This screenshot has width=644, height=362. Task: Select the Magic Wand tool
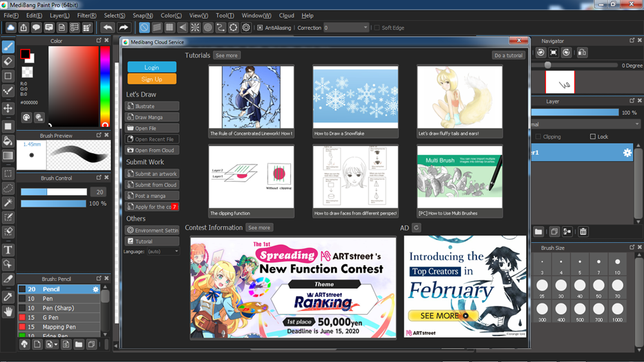pos(8,202)
